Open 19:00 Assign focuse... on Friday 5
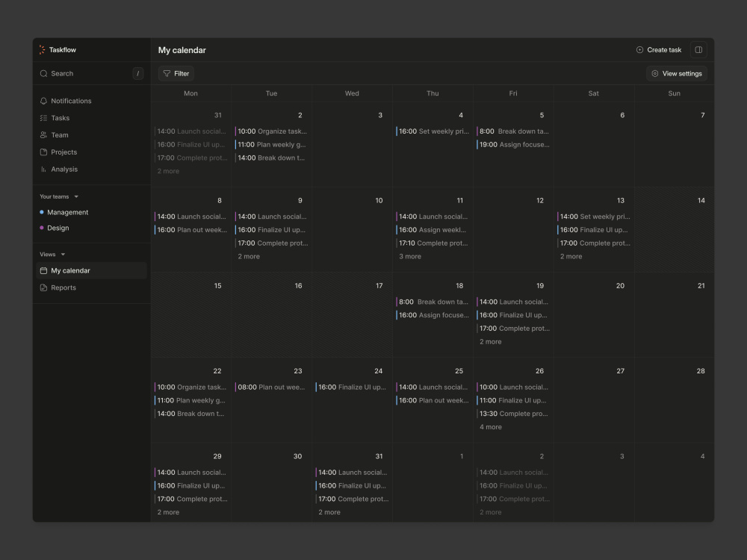 pos(514,144)
